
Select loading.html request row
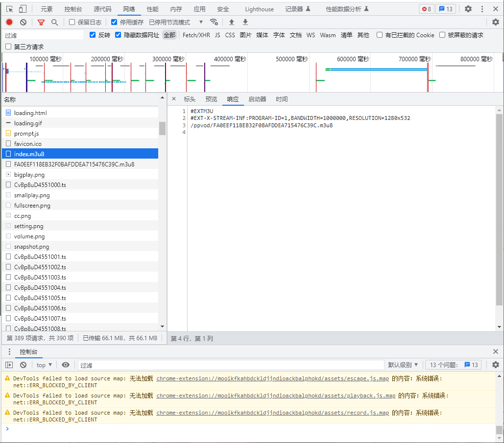click(80, 113)
